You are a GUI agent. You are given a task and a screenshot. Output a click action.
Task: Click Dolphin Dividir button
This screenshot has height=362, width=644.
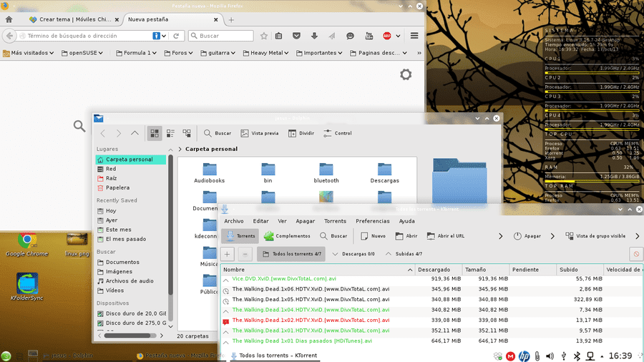tap(301, 133)
